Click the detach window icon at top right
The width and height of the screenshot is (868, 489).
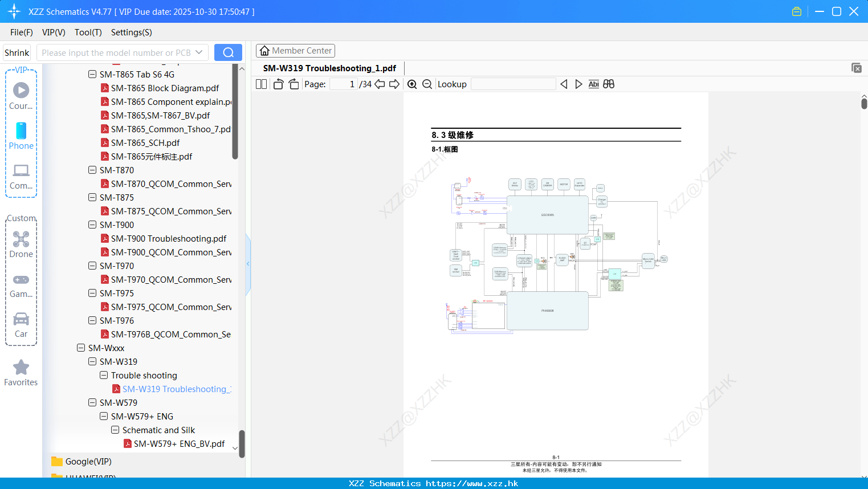point(857,68)
